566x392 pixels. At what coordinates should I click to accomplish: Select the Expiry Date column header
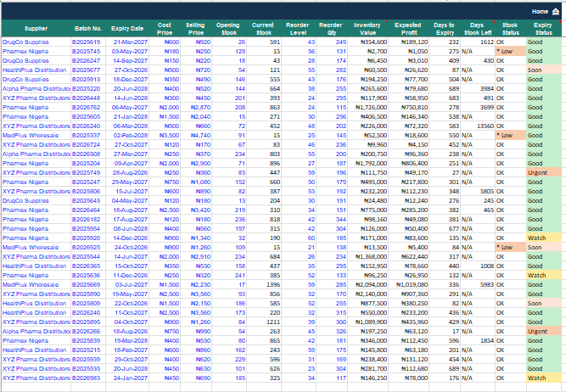127,29
